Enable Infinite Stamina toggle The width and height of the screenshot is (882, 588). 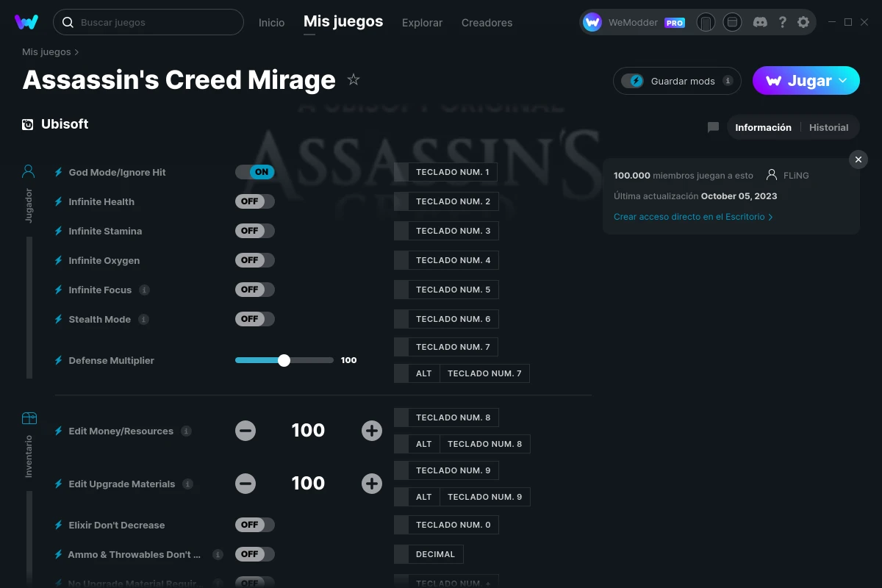click(255, 231)
